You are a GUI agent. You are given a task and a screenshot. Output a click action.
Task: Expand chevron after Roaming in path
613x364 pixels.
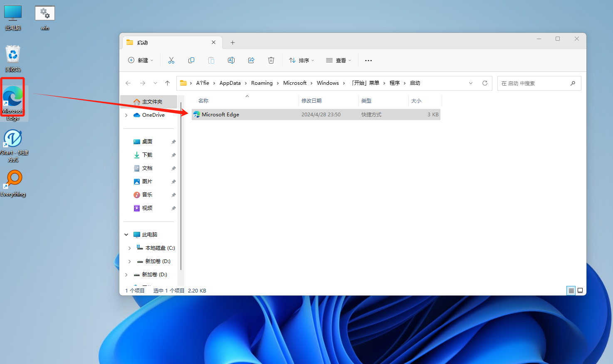(x=278, y=83)
